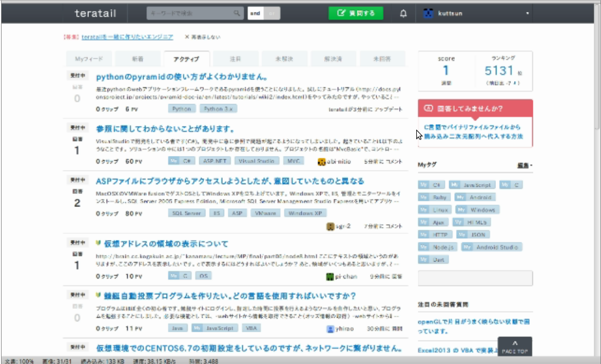601x364 pixels.
Task: Click the MVC tag
Action: click(x=293, y=161)
